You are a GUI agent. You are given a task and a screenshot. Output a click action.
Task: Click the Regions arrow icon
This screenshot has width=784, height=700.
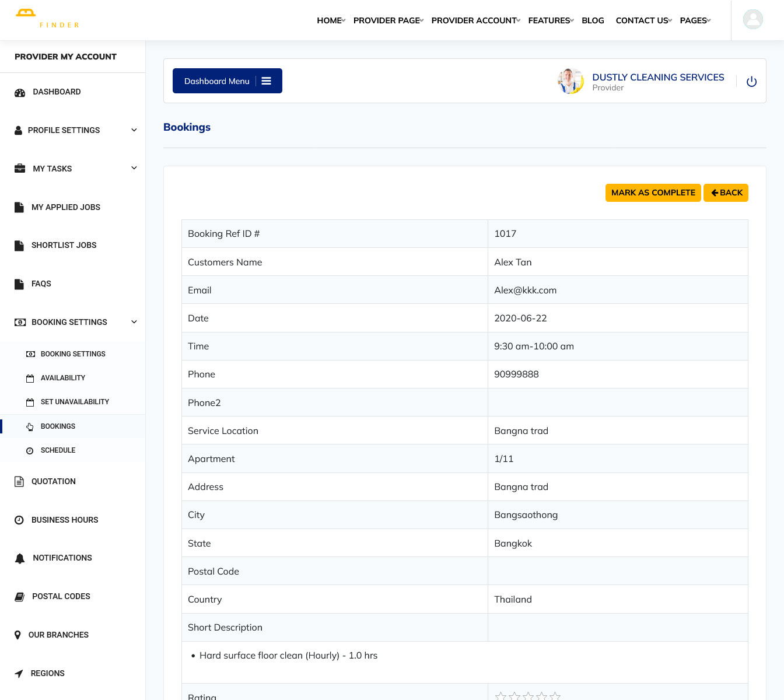[x=19, y=674]
